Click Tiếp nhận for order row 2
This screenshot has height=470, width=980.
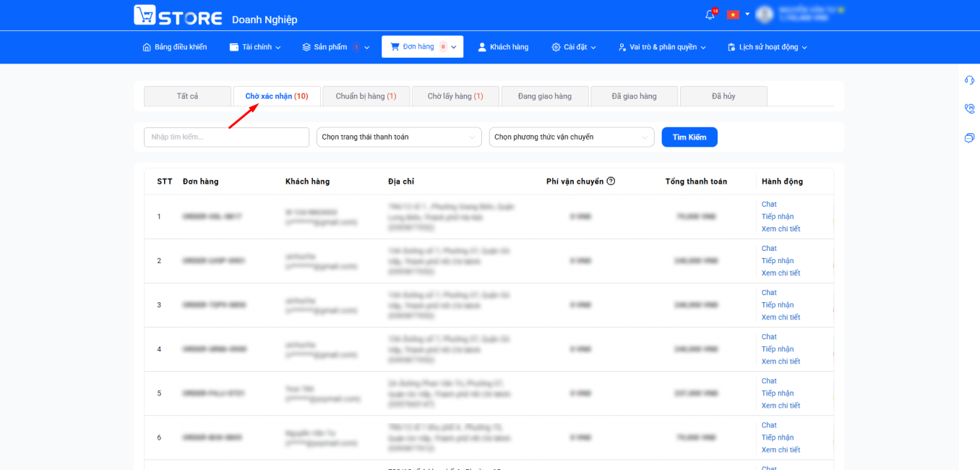(x=778, y=261)
